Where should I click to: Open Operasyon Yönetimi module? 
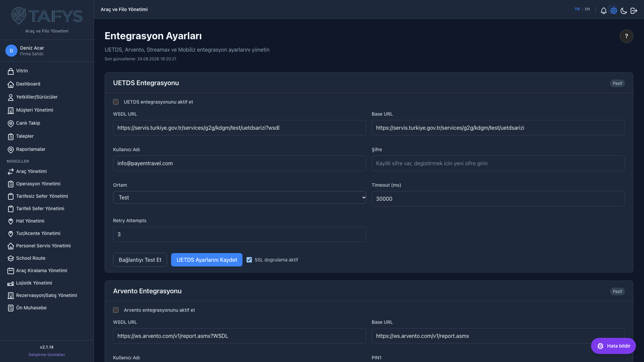[x=47, y=184]
